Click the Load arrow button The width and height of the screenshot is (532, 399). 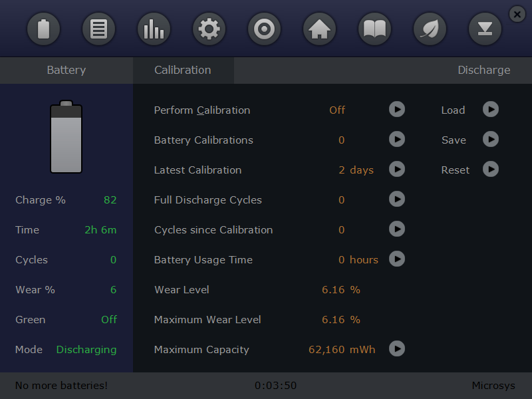[x=491, y=109]
